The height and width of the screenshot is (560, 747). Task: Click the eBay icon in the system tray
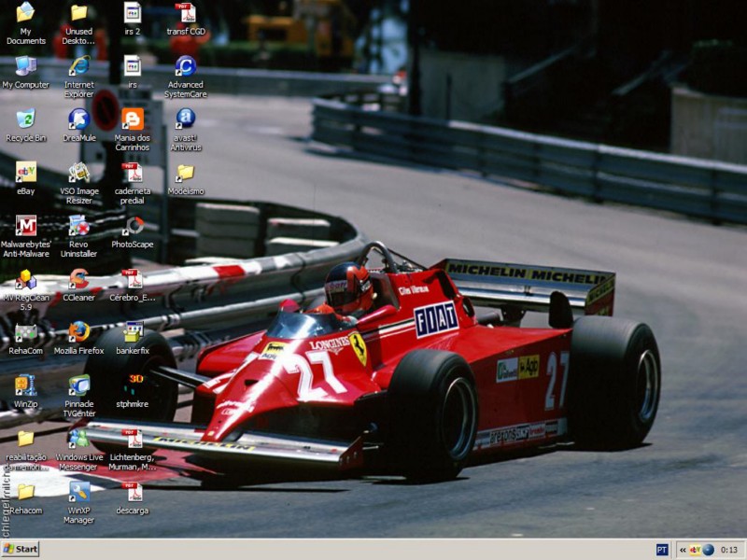pos(695,550)
